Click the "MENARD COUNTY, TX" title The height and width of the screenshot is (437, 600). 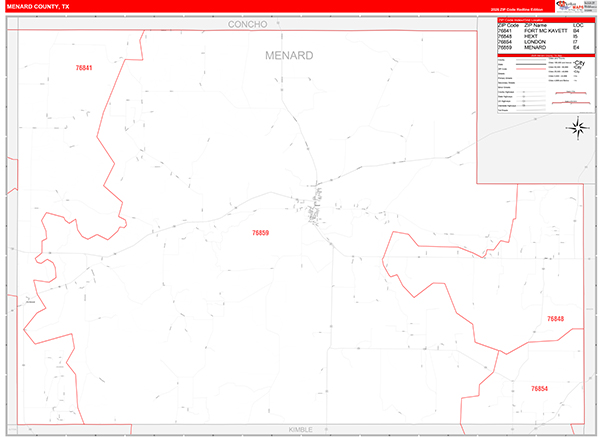[38, 7]
